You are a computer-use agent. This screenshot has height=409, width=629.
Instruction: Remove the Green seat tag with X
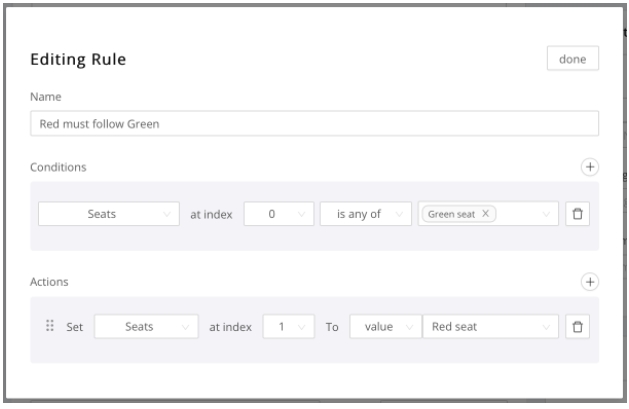(x=487, y=214)
